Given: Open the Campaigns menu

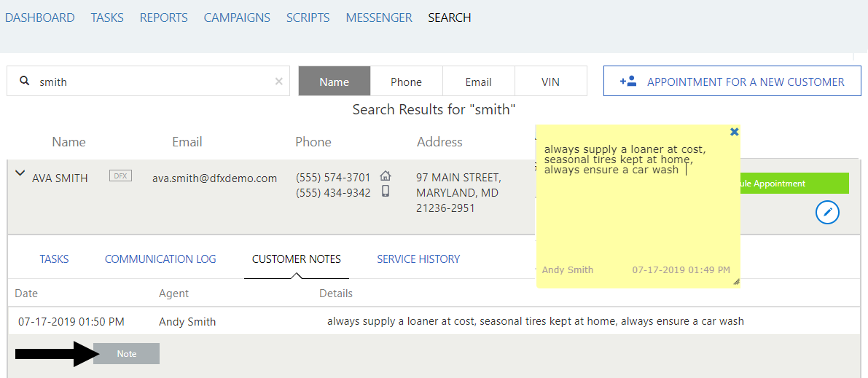Looking at the screenshot, I should click(x=237, y=17).
